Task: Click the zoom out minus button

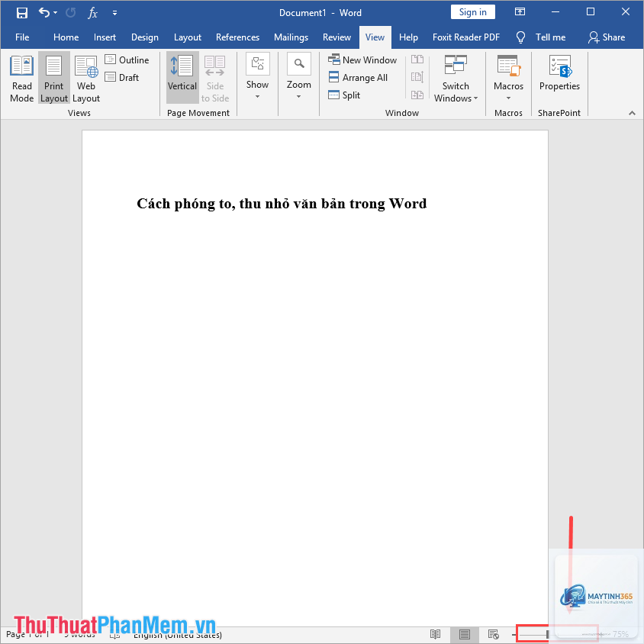Action: point(514,635)
